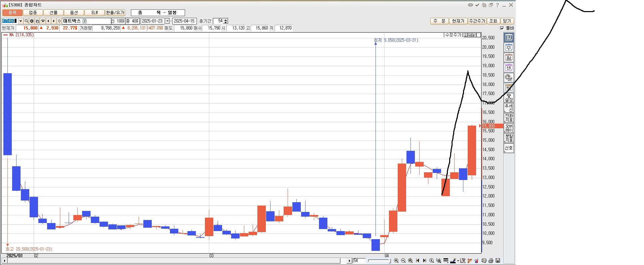The width and height of the screenshot is (644, 265).
Task: Expand the stock code dropdown arrow
Action: pyautogui.click(x=21, y=21)
